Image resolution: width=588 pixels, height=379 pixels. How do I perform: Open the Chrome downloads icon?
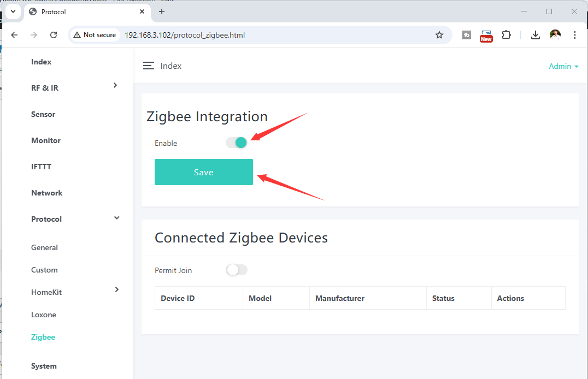[536, 35]
